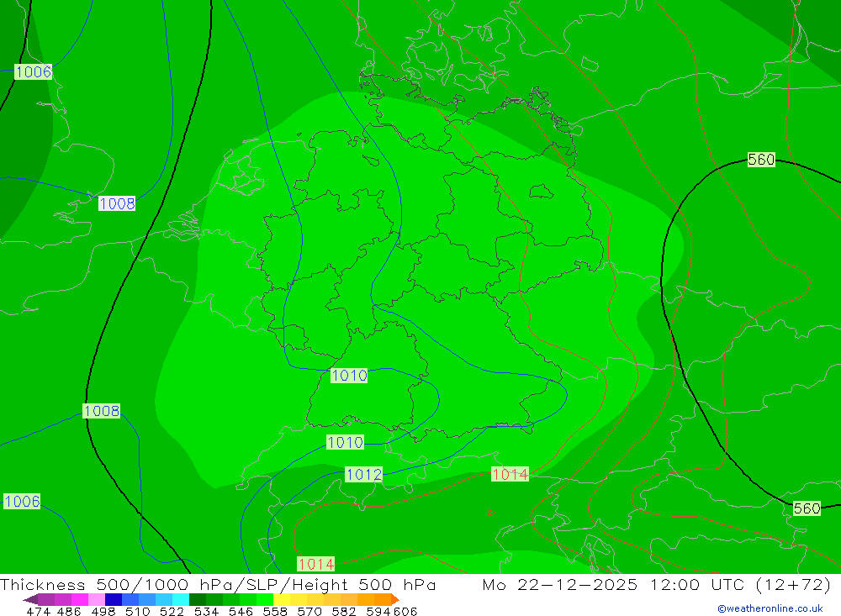Pick the dark blue legend swatch
This screenshot has height=616, width=841.
pos(114,599)
